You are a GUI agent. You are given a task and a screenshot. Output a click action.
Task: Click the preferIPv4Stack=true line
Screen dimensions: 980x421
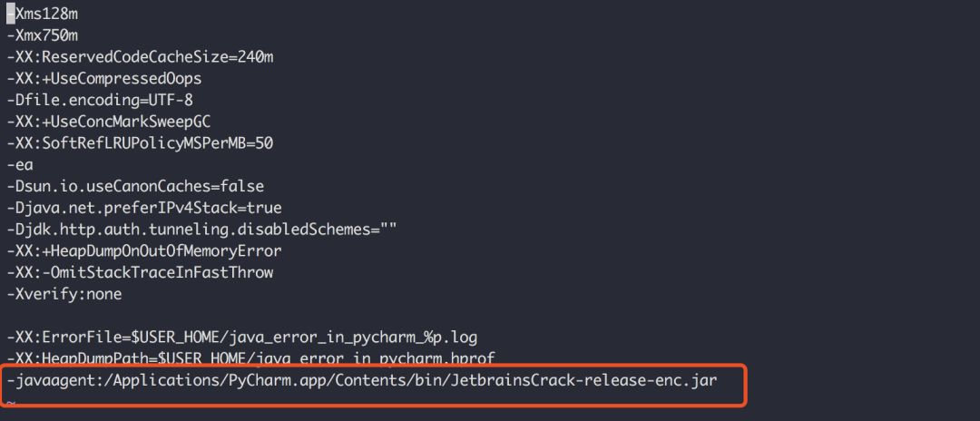click(144, 208)
